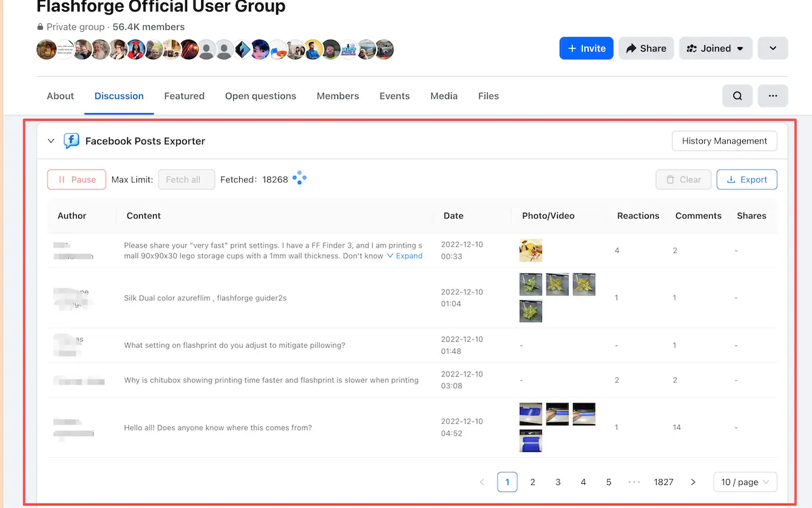Image resolution: width=812 pixels, height=508 pixels.
Task: Click the chitubox printing time post
Action: click(x=272, y=380)
